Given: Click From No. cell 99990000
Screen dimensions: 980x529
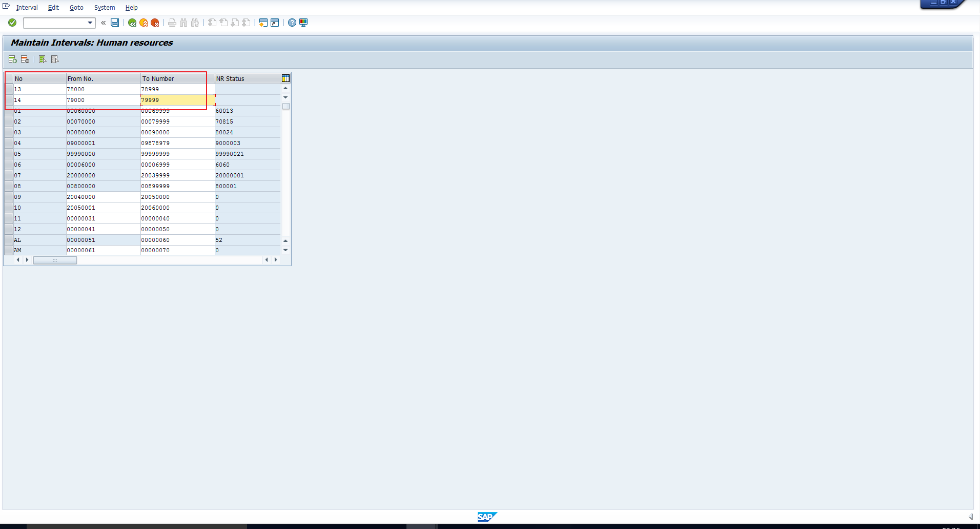Looking at the screenshot, I should (x=103, y=154).
